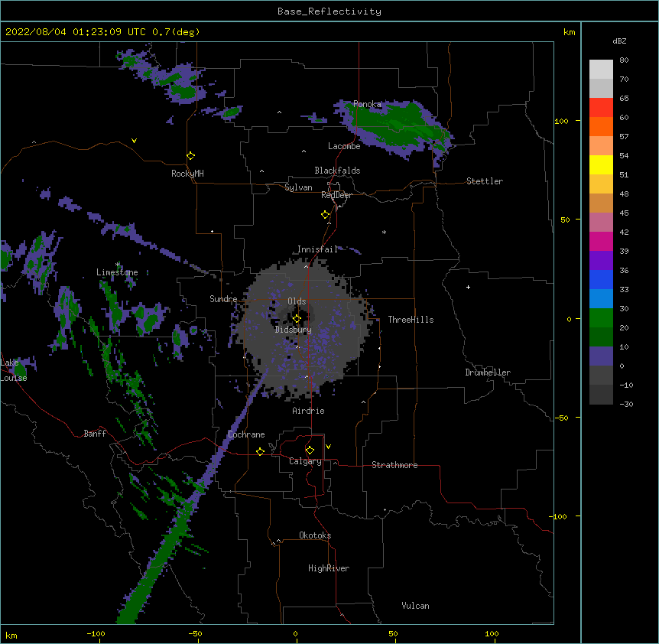The height and width of the screenshot is (644, 659).
Task: Click the 2022/08/04 timestamp text
Action: coord(102,32)
